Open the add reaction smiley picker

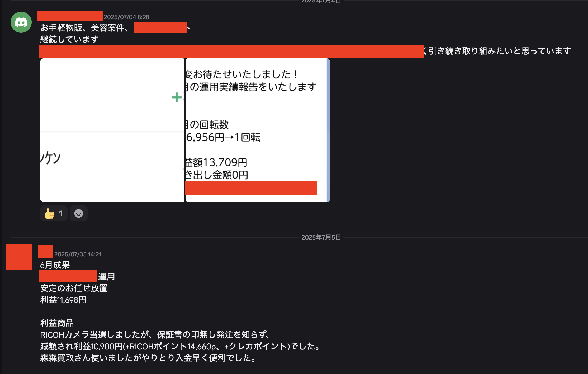pyautogui.click(x=78, y=213)
